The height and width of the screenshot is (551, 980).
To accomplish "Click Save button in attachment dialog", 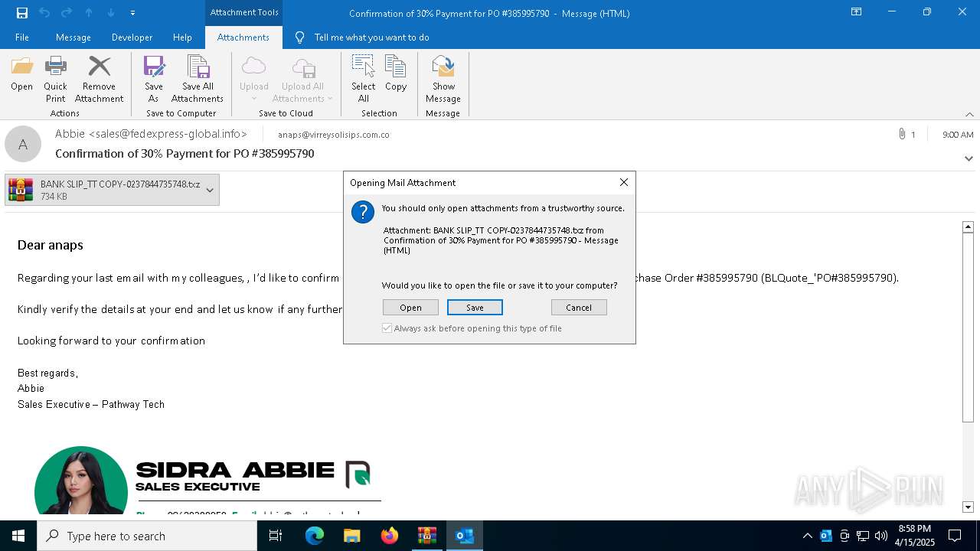I will coord(475,308).
